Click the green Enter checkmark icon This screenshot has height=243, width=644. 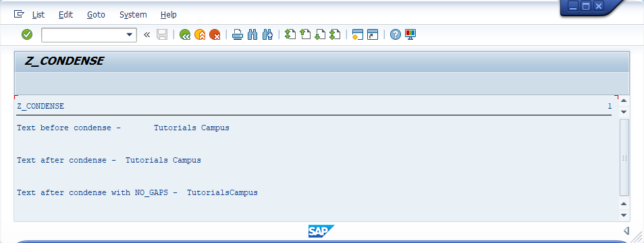[27, 34]
